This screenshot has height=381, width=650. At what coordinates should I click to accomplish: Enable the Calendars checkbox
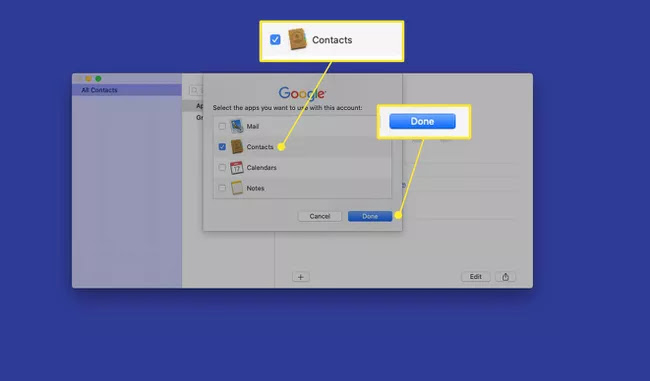point(222,167)
